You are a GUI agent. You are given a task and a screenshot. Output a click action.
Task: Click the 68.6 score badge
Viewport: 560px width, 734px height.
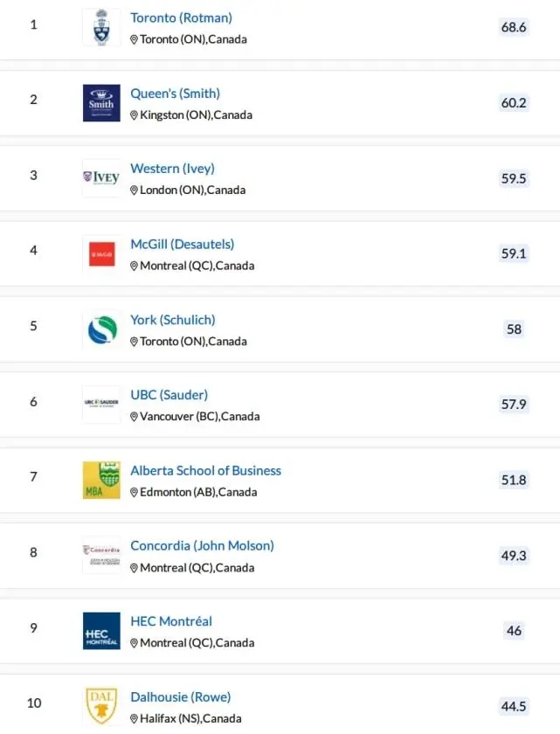(514, 27)
